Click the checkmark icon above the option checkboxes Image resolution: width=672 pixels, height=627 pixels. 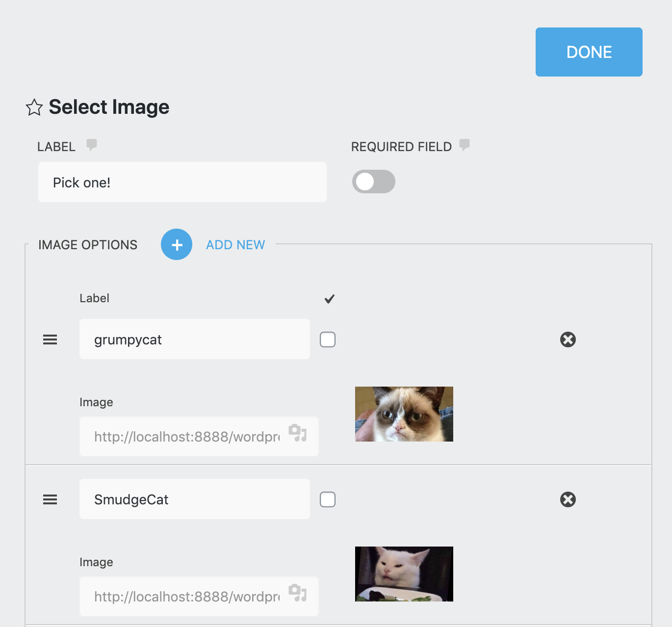click(329, 299)
